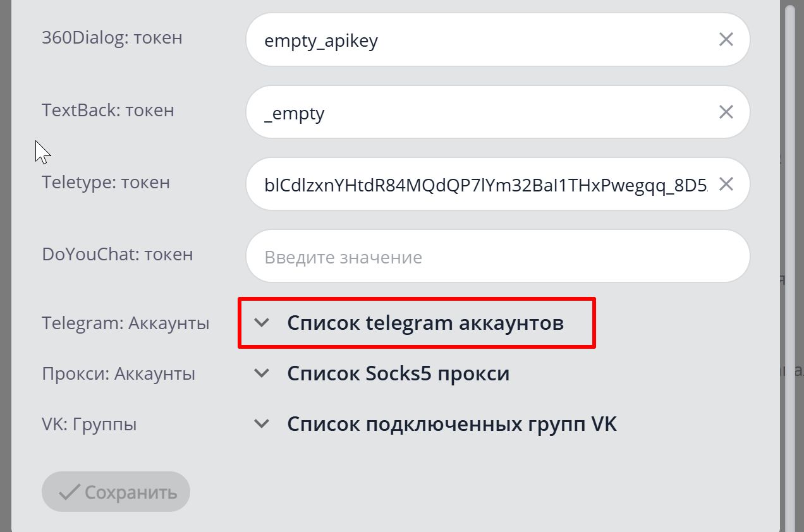Click the 'DoYouChat: токен' label
804x532 pixels.
click(x=117, y=255)
